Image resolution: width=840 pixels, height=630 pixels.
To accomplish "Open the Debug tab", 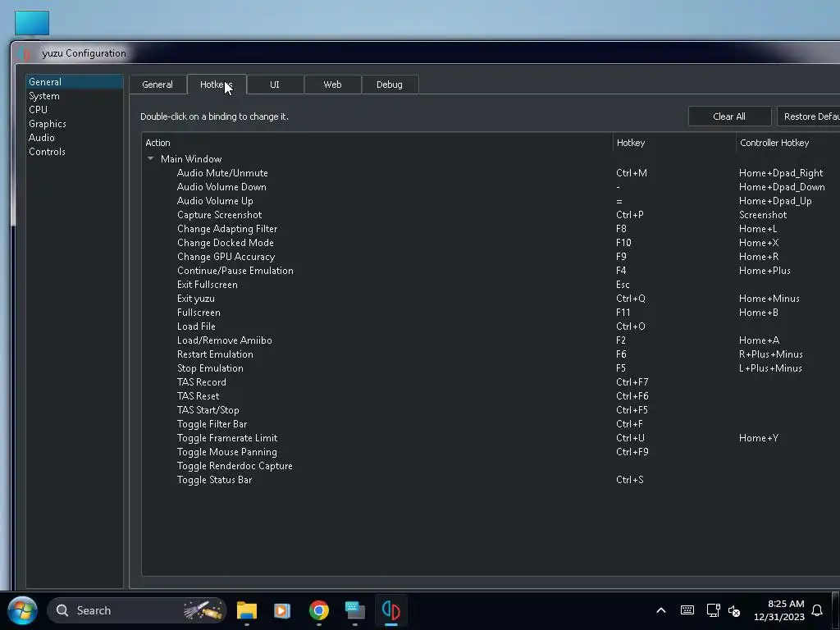I will [x=390, y=84].
